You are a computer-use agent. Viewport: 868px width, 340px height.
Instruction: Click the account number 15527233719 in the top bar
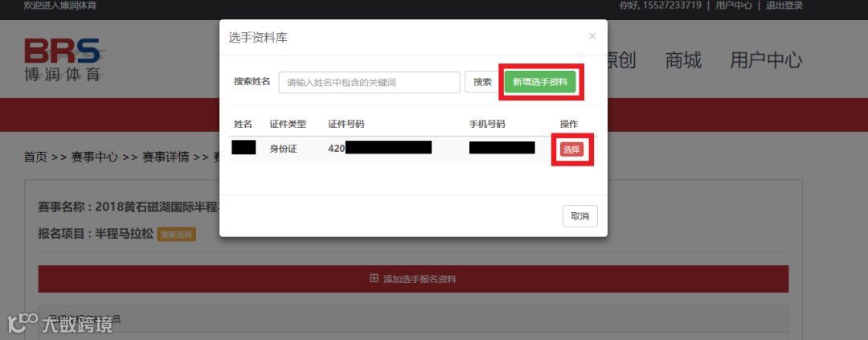672,6
